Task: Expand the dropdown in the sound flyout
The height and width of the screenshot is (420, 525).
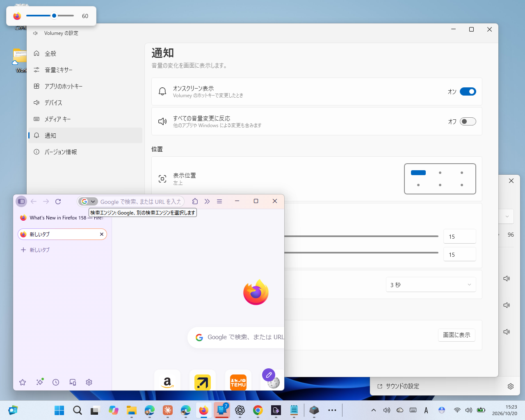Action: pos(507,217)
